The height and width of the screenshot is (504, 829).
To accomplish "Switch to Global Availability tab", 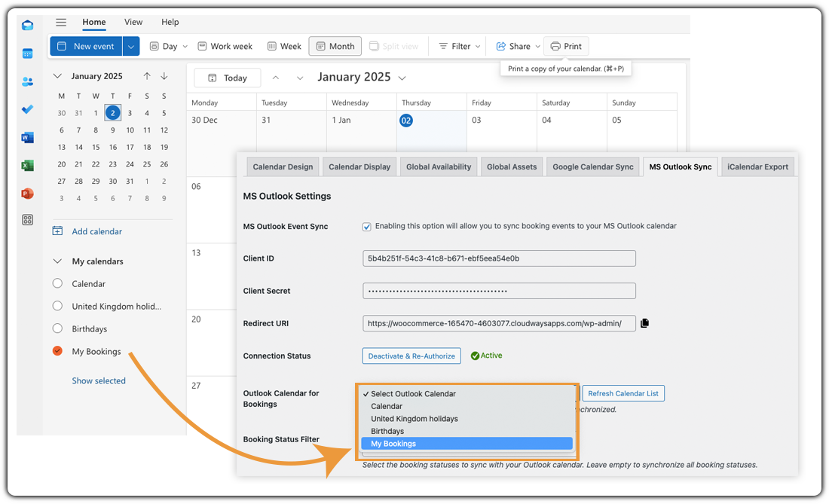I will click(x=439, y=167).
